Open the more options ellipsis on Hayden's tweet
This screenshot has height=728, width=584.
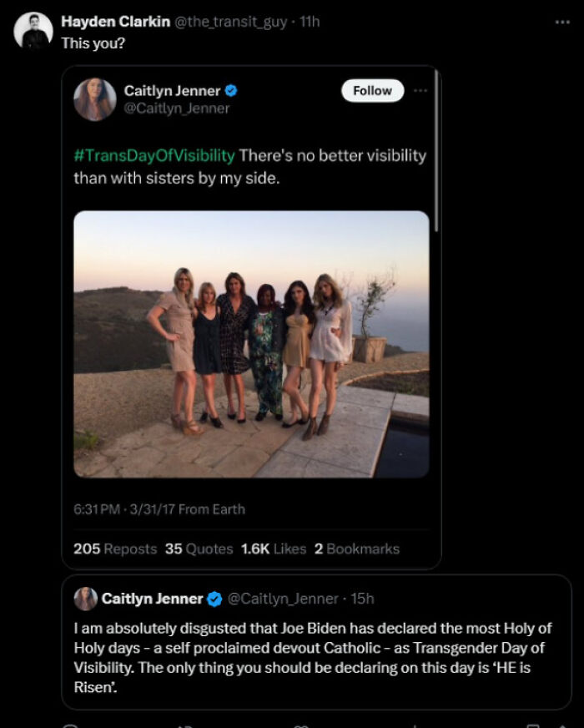562,23
